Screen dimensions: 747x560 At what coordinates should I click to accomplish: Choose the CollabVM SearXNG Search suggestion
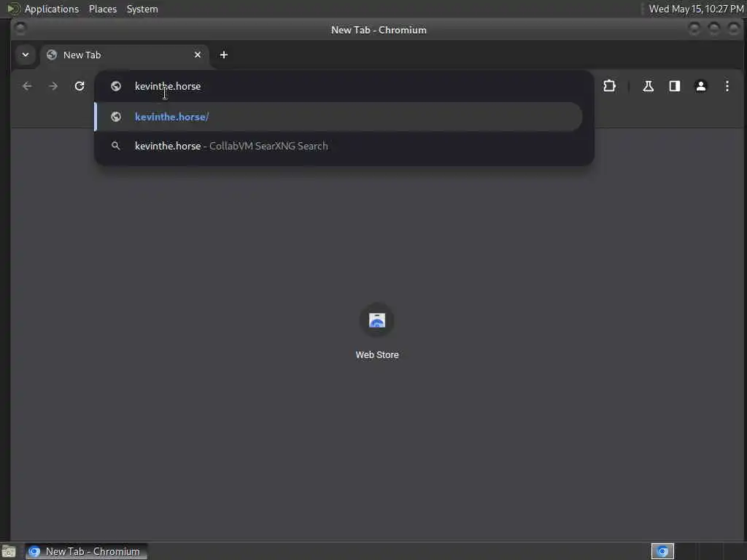click(x=338, y=146)
